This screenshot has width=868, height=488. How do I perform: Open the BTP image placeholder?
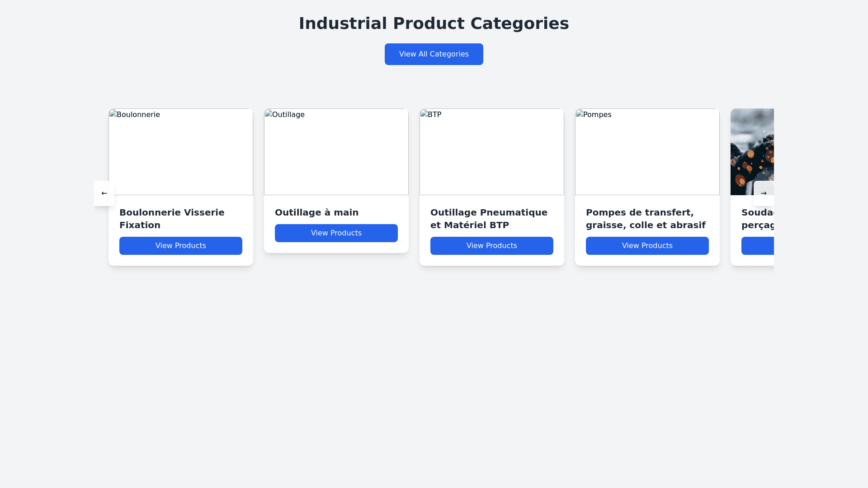tap(491, 152)
